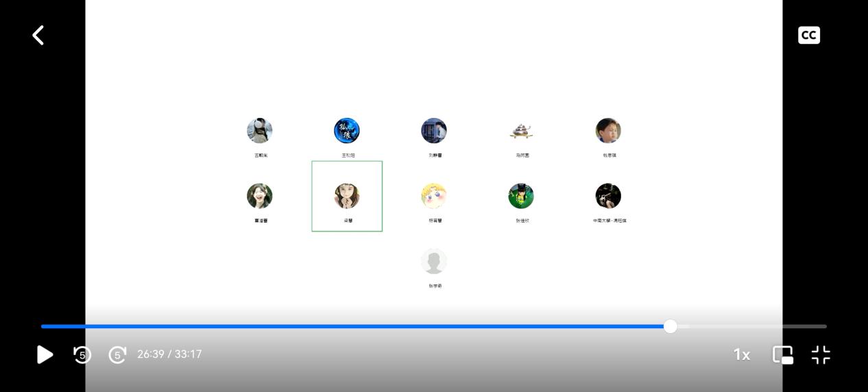Select the first avatar in the top row
Image resolution: width=868 pixels, height=392 pixels.
(x=260, y=131)
